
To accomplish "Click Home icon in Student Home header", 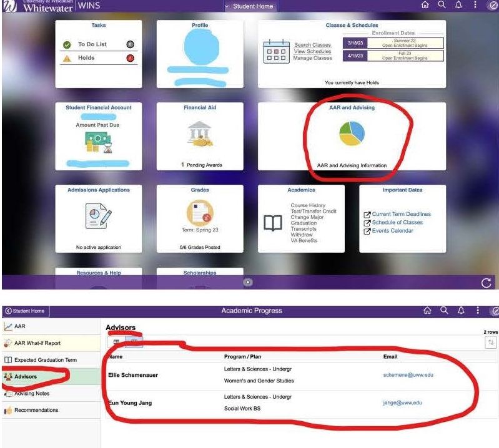I will click(x=425, y=5).
